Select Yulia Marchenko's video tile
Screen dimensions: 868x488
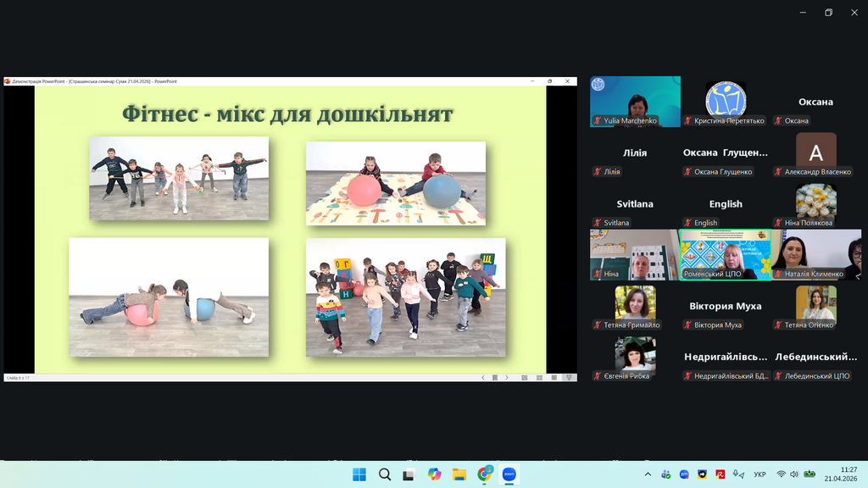pyautogui.click(x=635, y=101)
